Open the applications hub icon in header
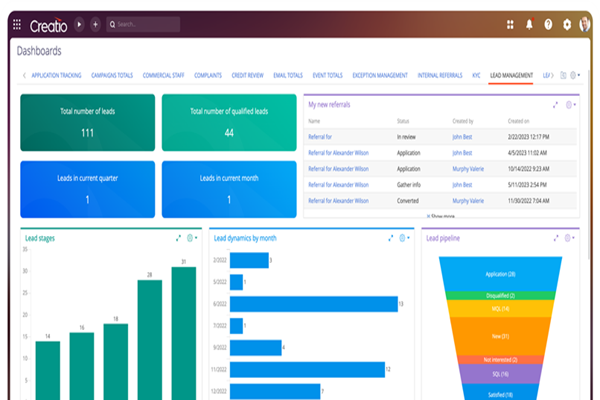Image resolution: width=600 pixels, height=400 pixels. tap(509, 24)
